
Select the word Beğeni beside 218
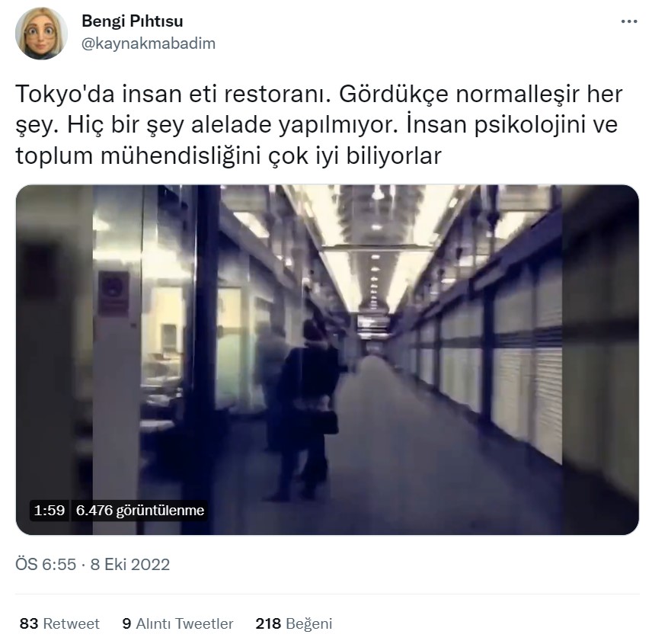[309, 623]
